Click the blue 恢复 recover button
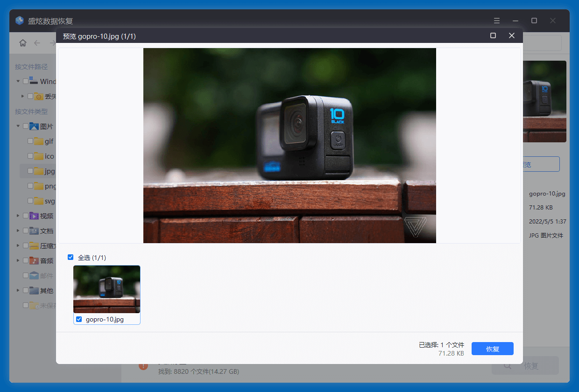 pos(492,349)
